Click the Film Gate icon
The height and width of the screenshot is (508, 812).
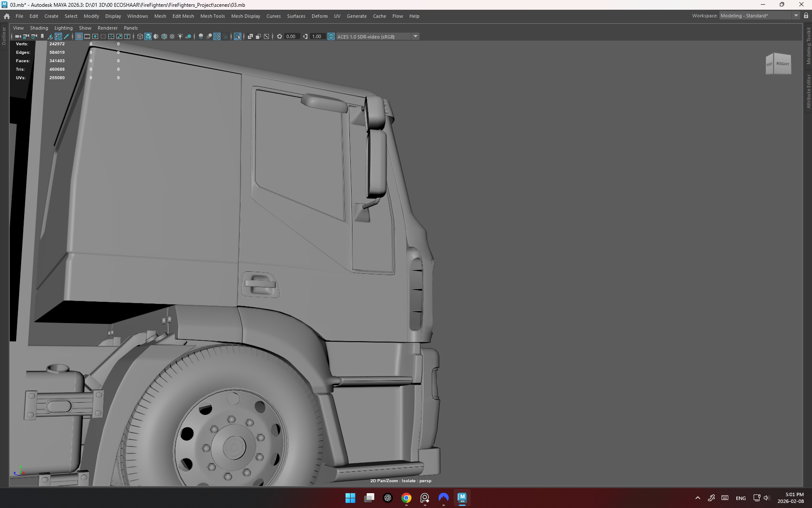[87, 36]
